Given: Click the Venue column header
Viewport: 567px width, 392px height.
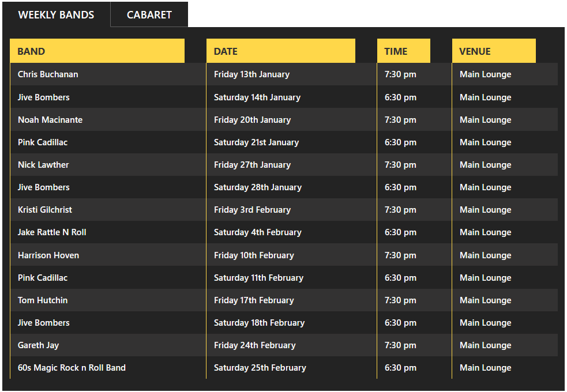Looking at the screenshot, I should coord(493,51).
